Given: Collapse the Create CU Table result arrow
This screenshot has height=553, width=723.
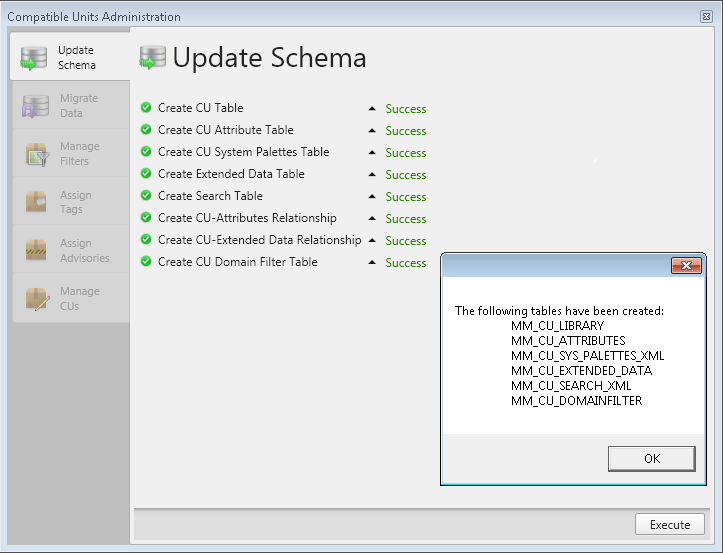Looking at the screenshot, I should [x=373, y=109].
